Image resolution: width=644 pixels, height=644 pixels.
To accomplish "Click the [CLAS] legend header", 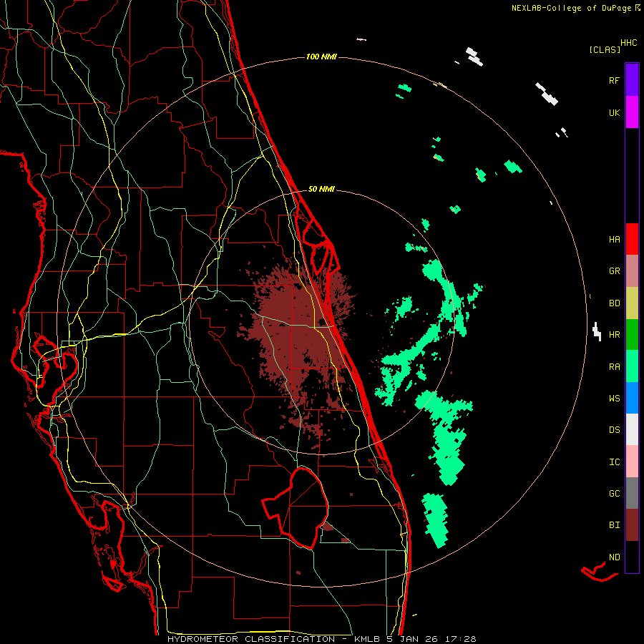I will click(605, 49).
